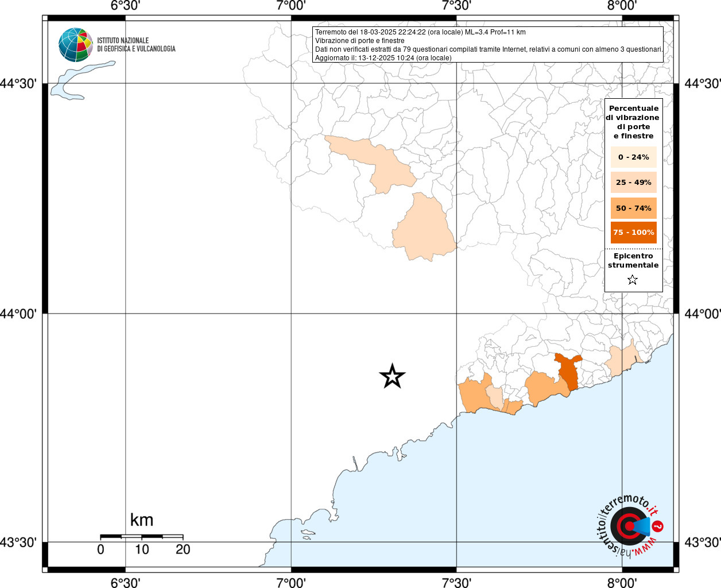Click the epicenter star marker on the map
721x588 pixels.
393,376
